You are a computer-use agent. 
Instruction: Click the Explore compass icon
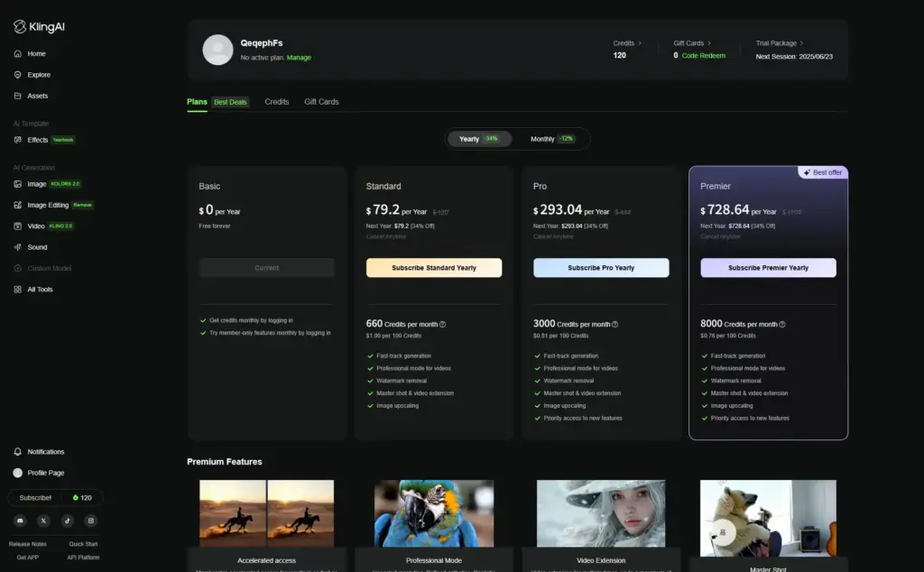(18, 75)
